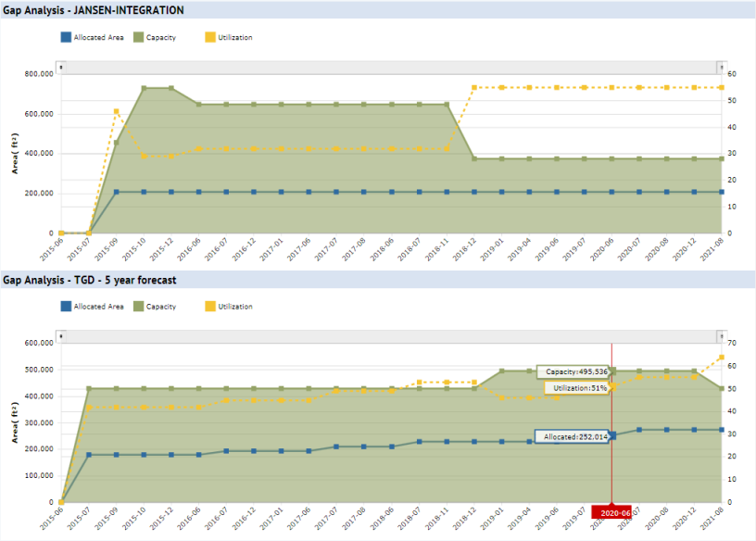Viewport: 756px width, 541px height.
Task: Select Capacity point at 2015-10 in JANSEN-INTEGRATION chart
Action: pos(144,88)
